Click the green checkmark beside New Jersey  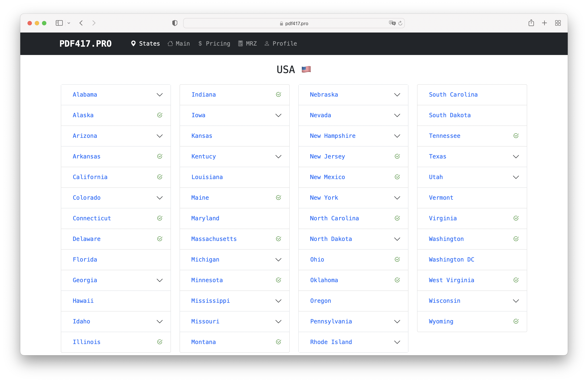(397, 156)
